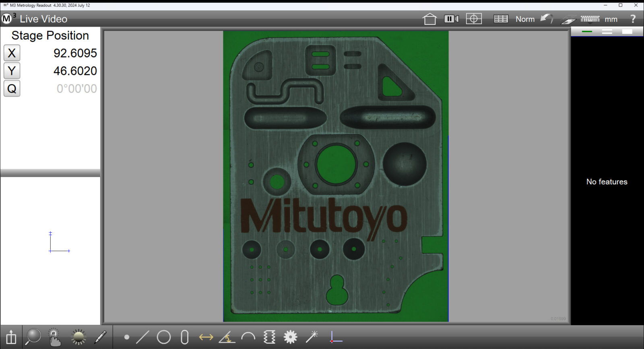Screen dimensions: 644x349
Task: Expand the M3 main menu logo
Action: coord(8,19)
